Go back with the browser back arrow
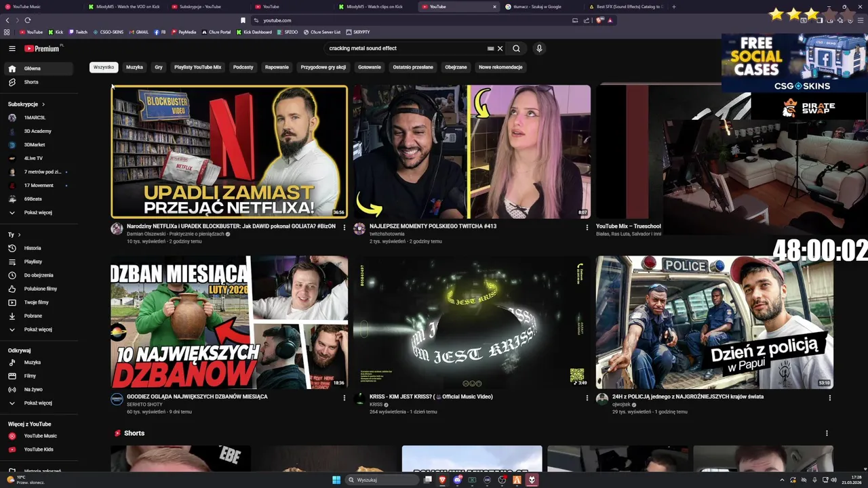868x488 pixels. pos(7,20)
